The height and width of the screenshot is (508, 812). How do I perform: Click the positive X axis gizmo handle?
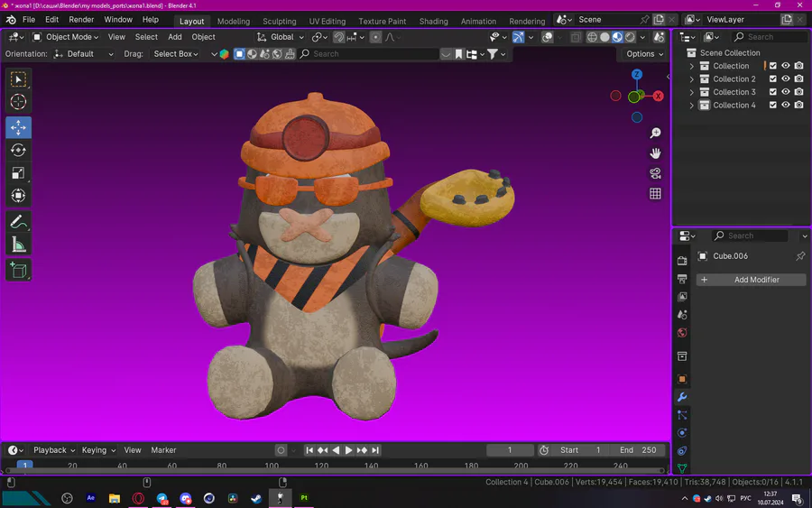(x=659, y=97)
